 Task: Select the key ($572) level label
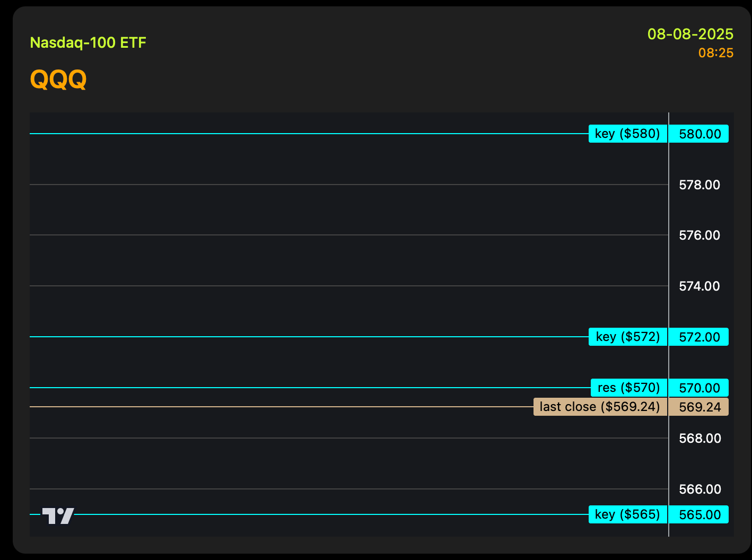coord(627,337)
